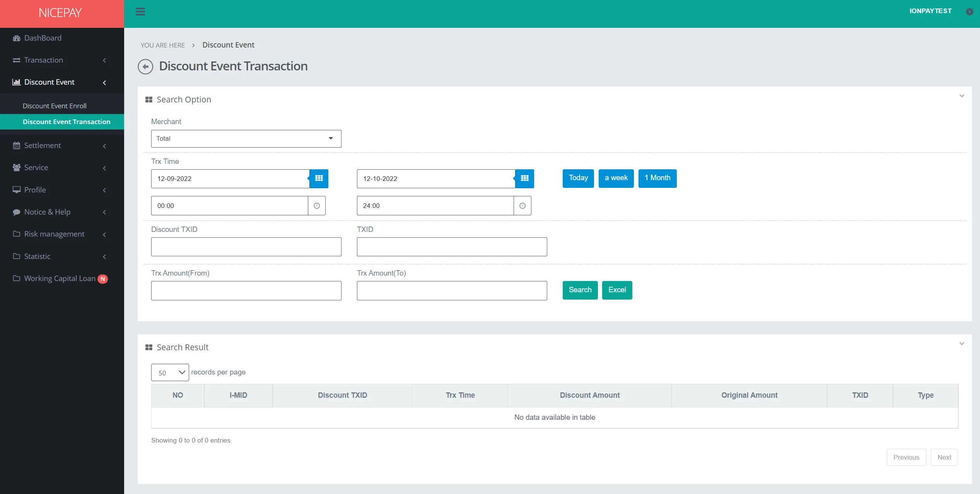Screen dimensions: 980x494
Task: Collapse the Search Option panel chevron
Action: (x=962, y=96)
